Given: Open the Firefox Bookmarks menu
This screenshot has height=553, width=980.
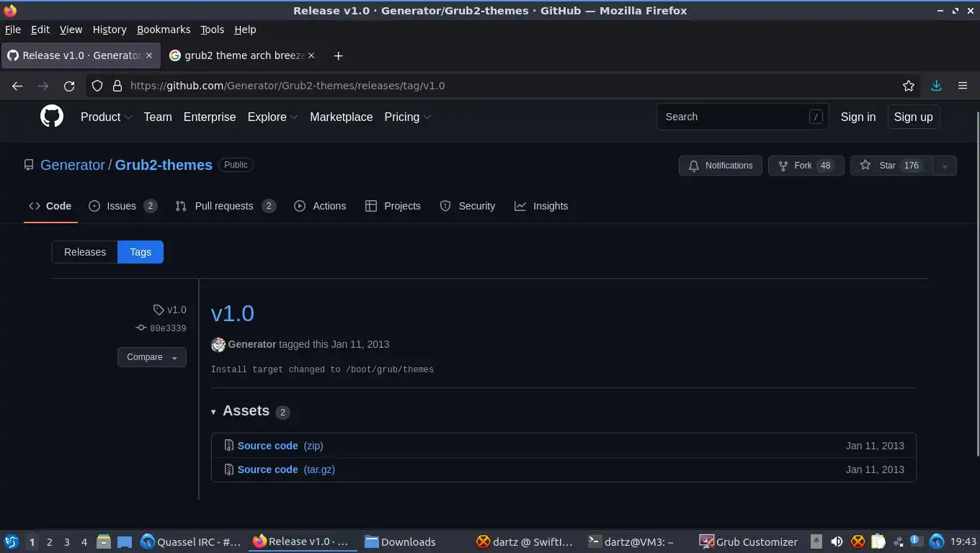Looking at the screenshot, I should point(164,30).
